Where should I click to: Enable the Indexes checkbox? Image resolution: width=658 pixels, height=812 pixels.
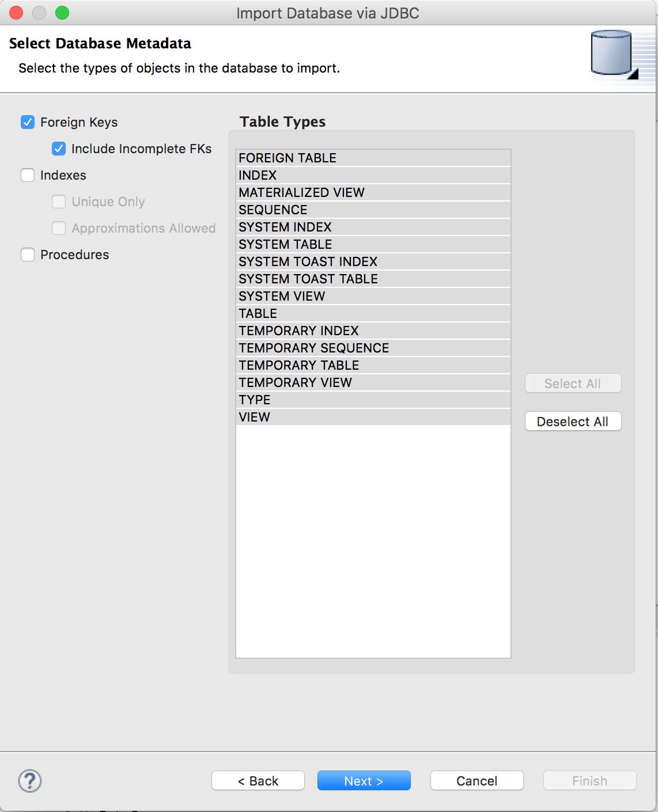[x=28, y=175]
